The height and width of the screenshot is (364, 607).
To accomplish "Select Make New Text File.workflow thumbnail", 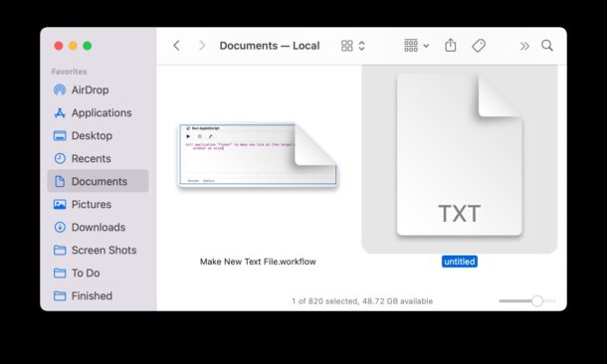I will pos(258,155).
